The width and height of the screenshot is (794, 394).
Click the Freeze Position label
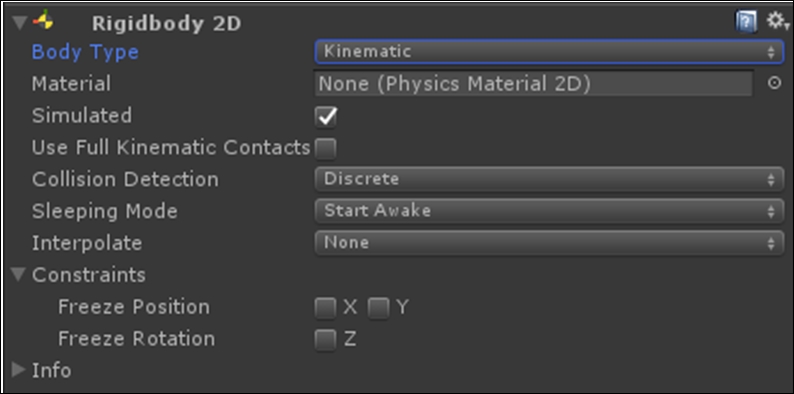pyautogui.click(x=134, y=307)
